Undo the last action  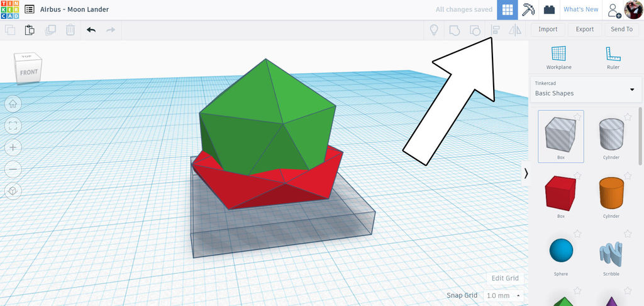tap(91, 30)
